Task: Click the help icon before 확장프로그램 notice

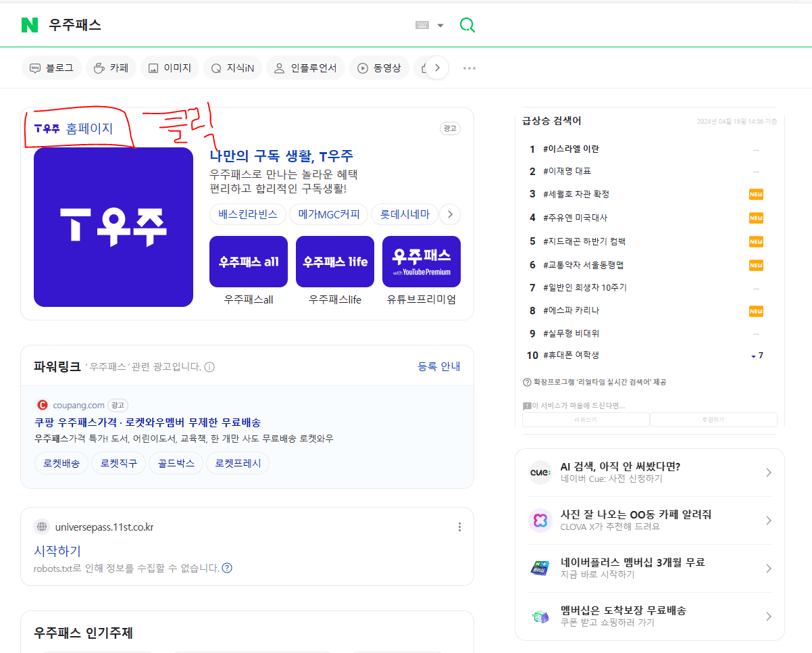Action: point(527,382)
